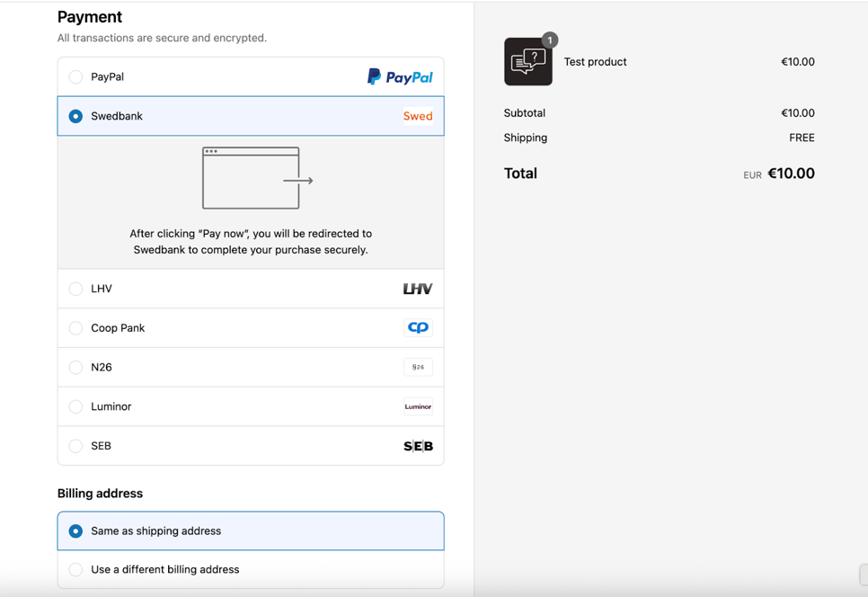Viewport: 868px width, 597px height.
Task: Click the Shipping label in summary
Action: (x=526, y=138)
